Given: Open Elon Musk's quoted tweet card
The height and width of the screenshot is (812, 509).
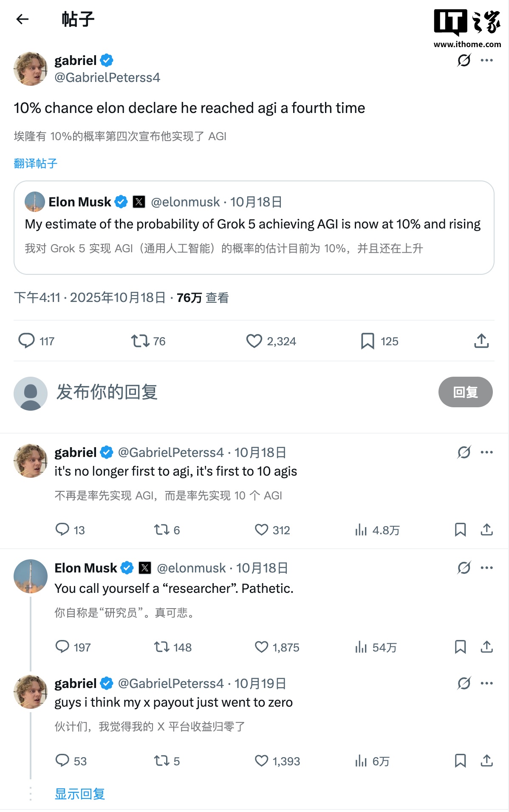Looking at the screenshot, I should (x=254, y=228).
